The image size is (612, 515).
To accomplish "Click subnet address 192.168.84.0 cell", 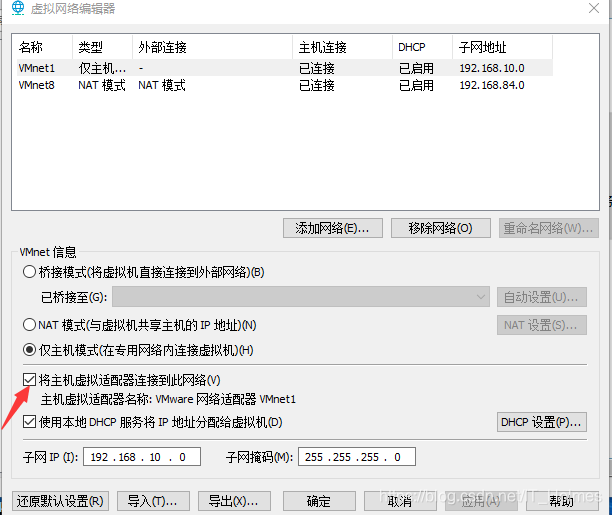I will coord(492,85).
